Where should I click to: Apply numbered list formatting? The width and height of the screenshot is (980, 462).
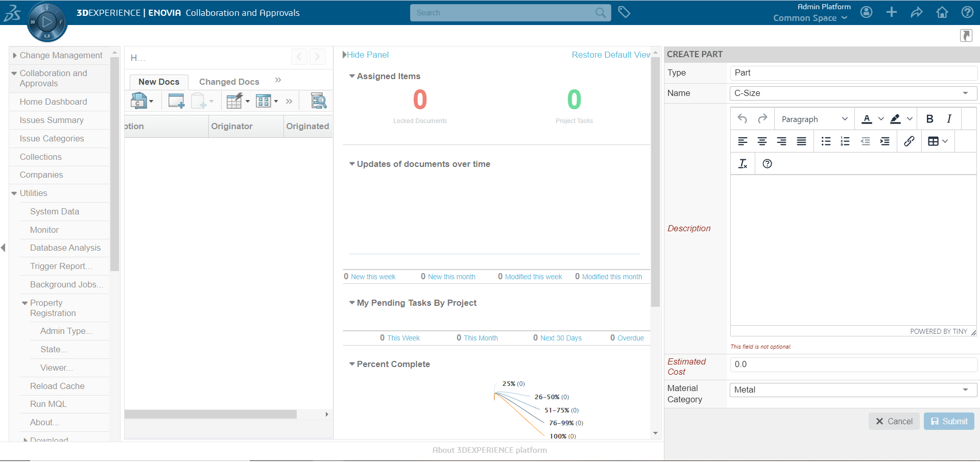pos(845,141)
